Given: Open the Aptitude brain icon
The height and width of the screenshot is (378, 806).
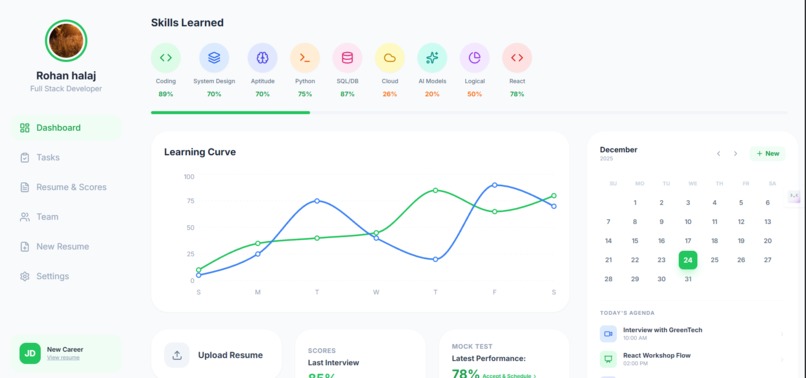Looking at the screenshot, I should [x=262, y=58].
